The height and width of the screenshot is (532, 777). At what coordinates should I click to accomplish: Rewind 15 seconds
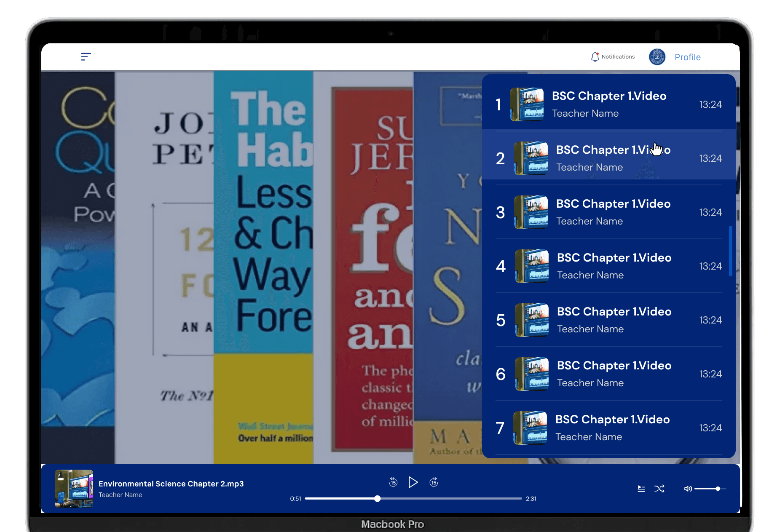point(393,482)
